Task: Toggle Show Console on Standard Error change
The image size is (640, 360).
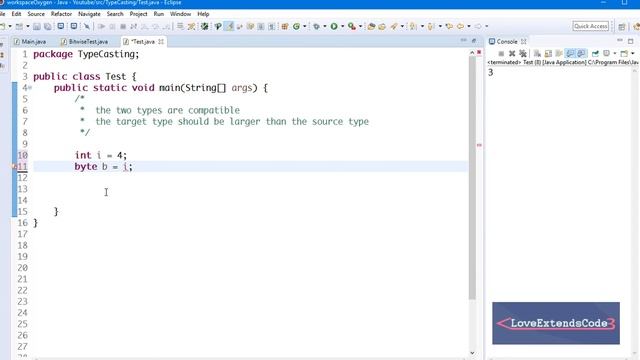Action: pyautogui.click(x=581, y=53)
